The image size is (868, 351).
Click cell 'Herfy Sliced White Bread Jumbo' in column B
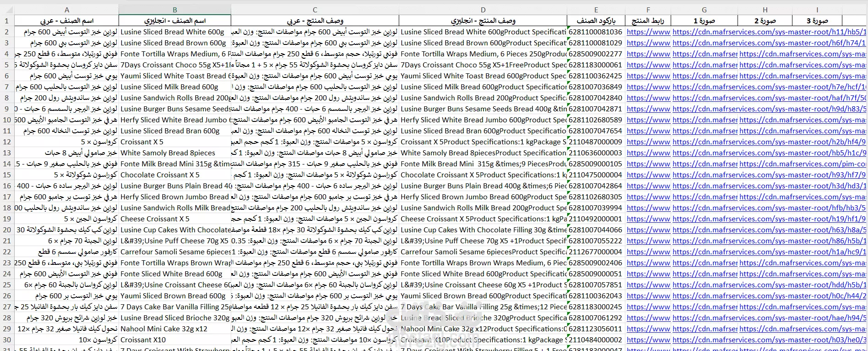click(175, 120)
